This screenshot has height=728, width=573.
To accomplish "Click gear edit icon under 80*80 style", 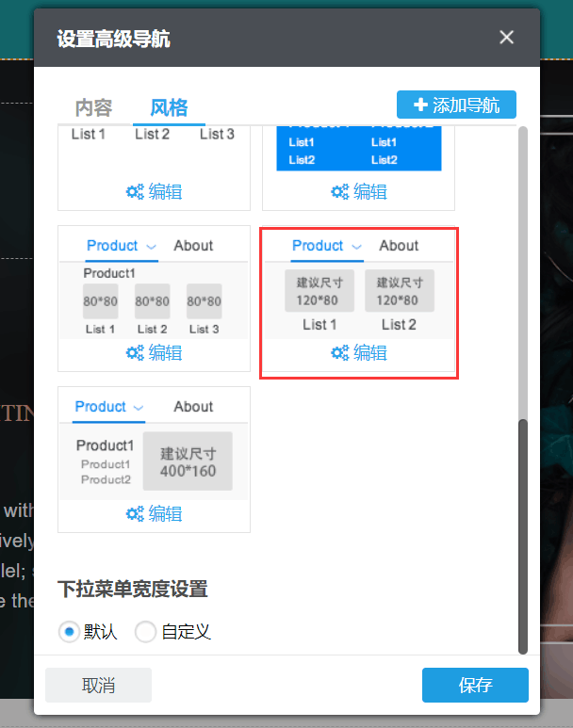I will [x=135, y=353].
